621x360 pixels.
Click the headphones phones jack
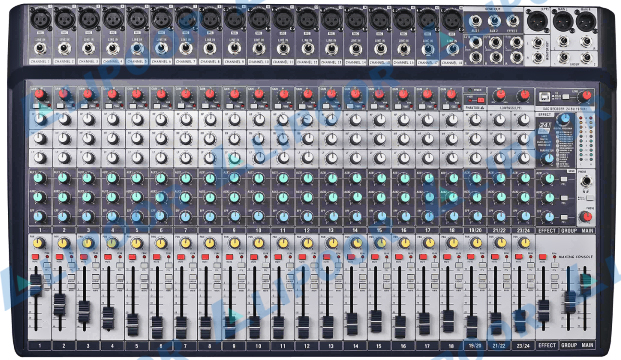coord(586,181)
